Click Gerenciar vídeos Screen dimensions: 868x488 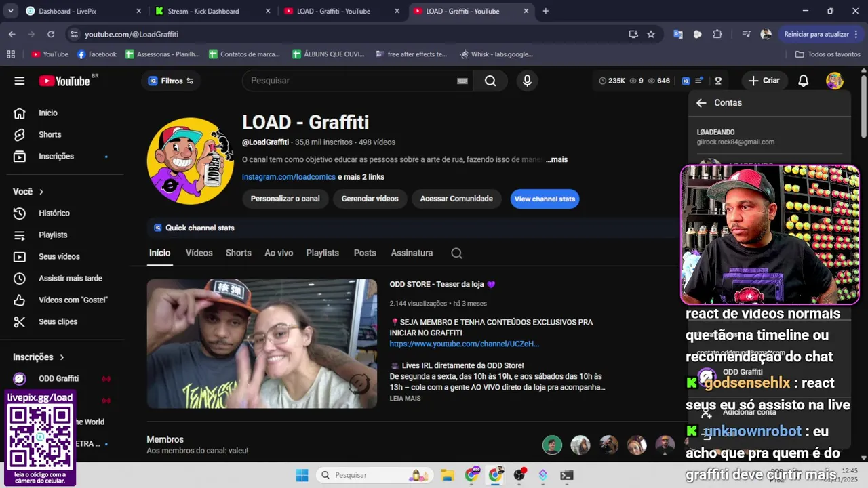coord(370,199)
